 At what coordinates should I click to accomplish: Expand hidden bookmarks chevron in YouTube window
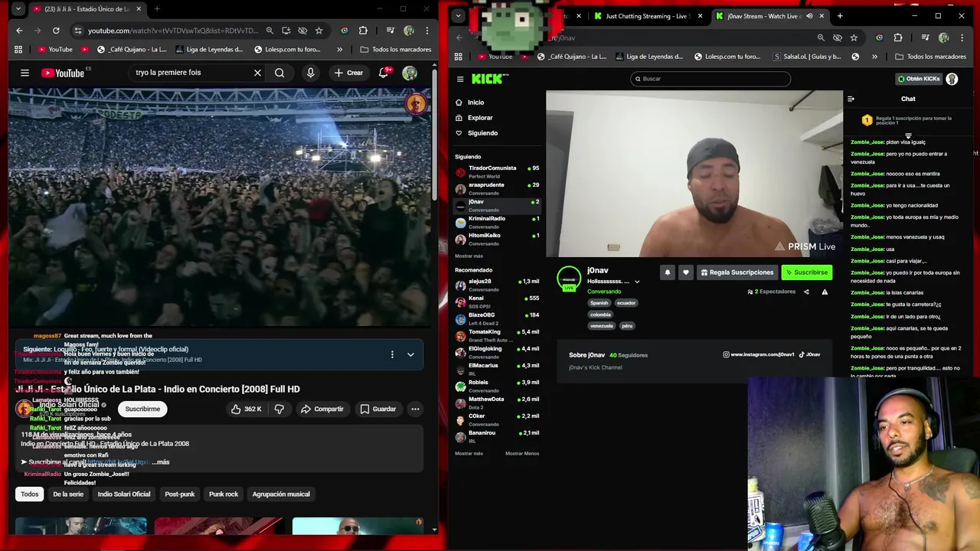(x=340, y=49)
